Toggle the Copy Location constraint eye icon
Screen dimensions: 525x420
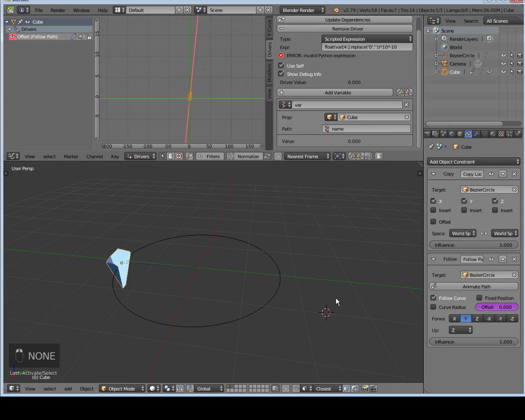tap(491, 174)
